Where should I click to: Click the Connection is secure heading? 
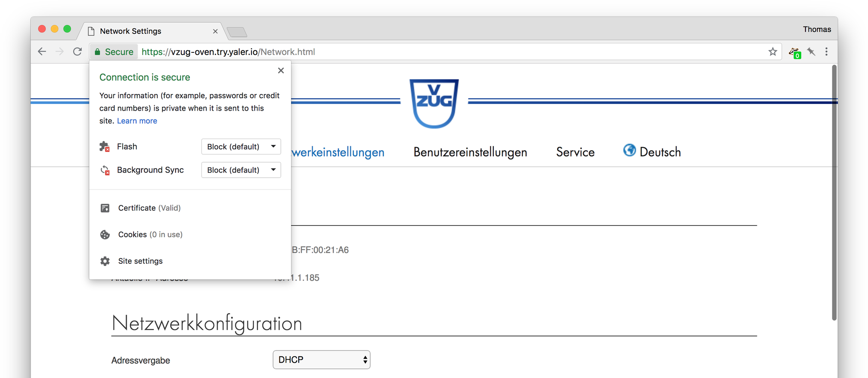[144, 77]
